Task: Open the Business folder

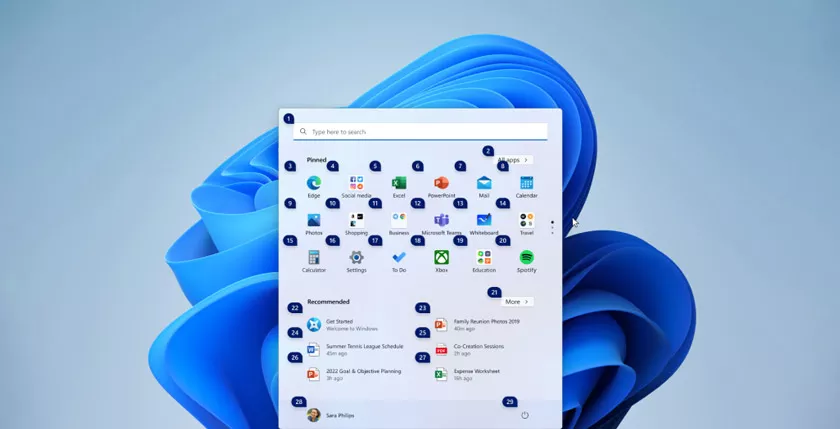Action: [399, 220]
